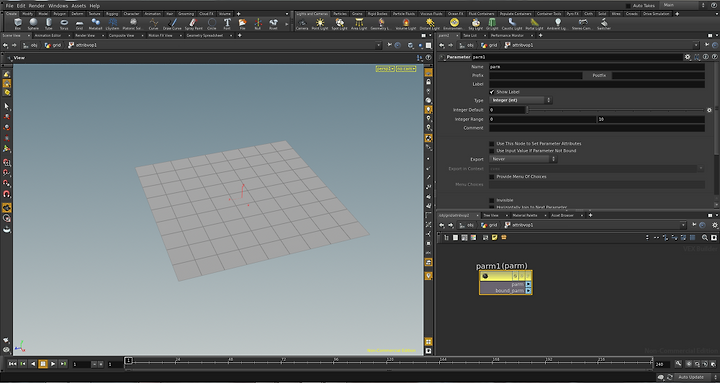The image size is (720, 383).
Task: Add a Sky Light from the shelf
Action: tap(476, 23)
